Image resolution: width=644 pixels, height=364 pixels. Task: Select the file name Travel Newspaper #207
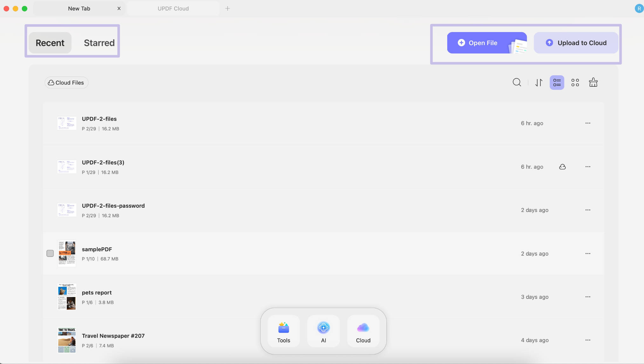point(113,336)
